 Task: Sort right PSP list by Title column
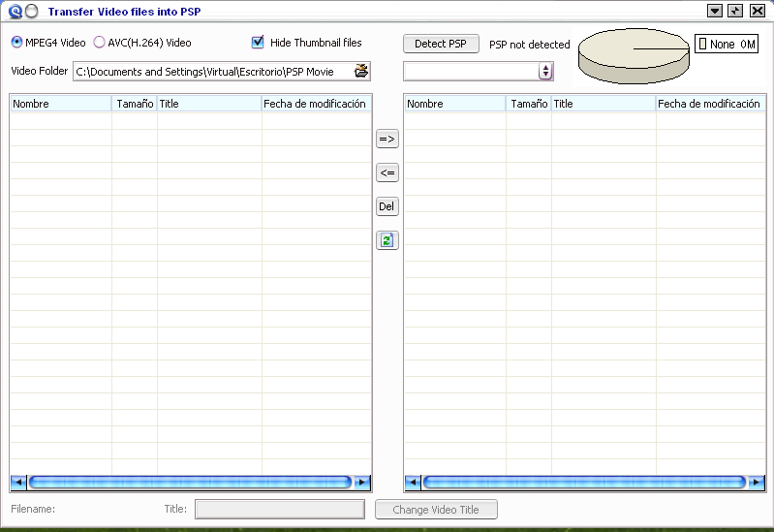pyautogui.click(x=604, y=104)
